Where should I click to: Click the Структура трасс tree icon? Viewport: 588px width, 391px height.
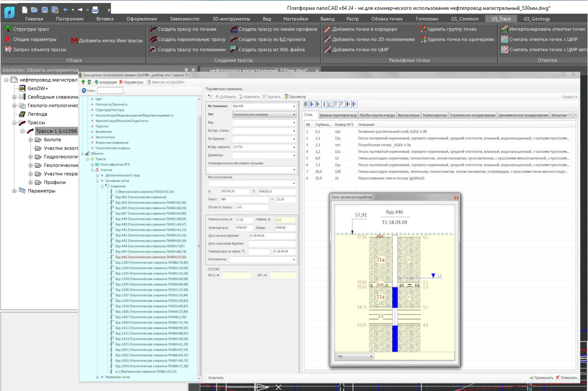8,29
